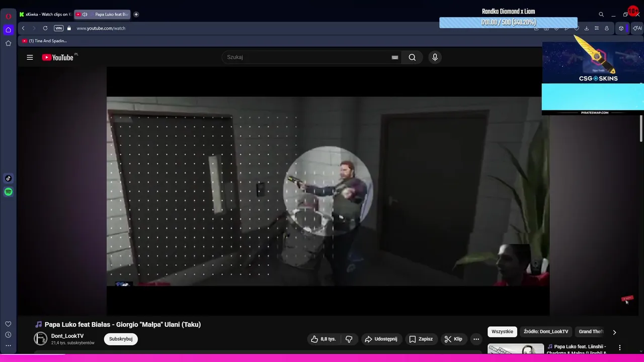This screenshot has height=362, width=644.
Task: Click the padlock site security icon
Action: tap(69, 28)
